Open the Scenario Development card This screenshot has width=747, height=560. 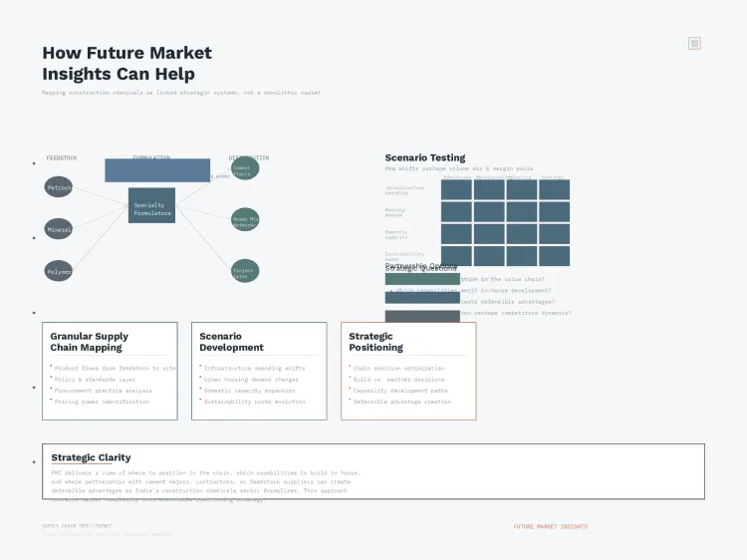259,371
